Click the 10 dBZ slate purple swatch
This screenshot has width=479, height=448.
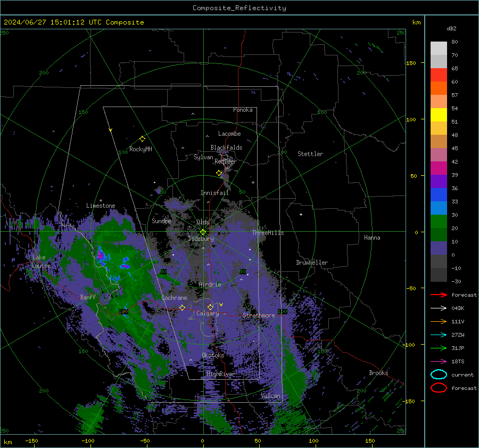click(x=439, y=248)
